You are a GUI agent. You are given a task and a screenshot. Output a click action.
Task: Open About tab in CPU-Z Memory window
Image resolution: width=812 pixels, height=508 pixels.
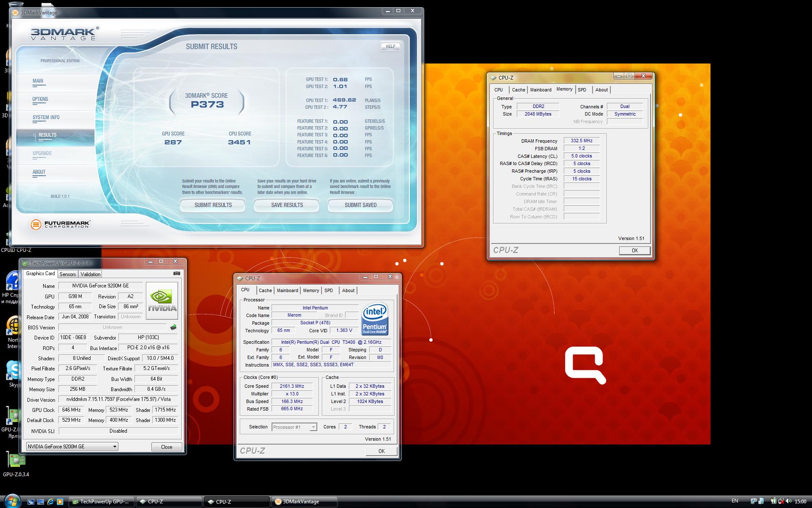click(601, 90)
